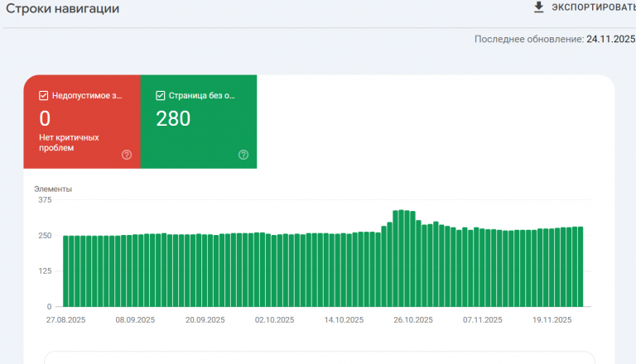
Task: Select the green card showing 280
Action: [199, 122]
